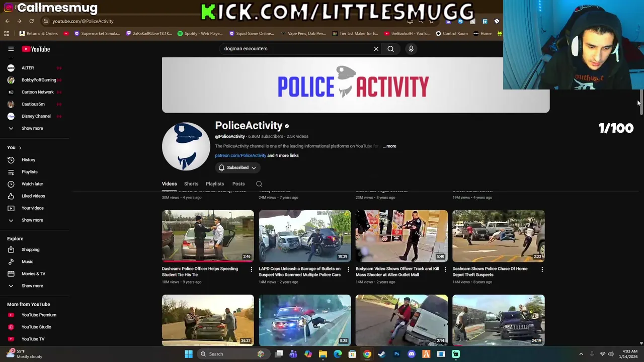Open the Windows Start menu
Image resolution: width=644 pixels, height=362 pixels.
[188, 354]
